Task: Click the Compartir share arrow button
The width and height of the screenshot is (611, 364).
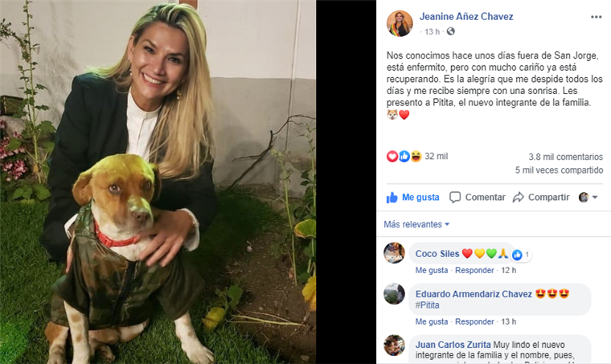Action: click(x=541, y=198)
